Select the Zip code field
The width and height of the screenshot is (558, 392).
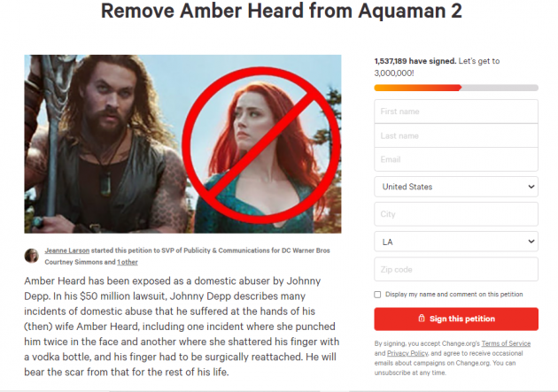tap(456, 269)
